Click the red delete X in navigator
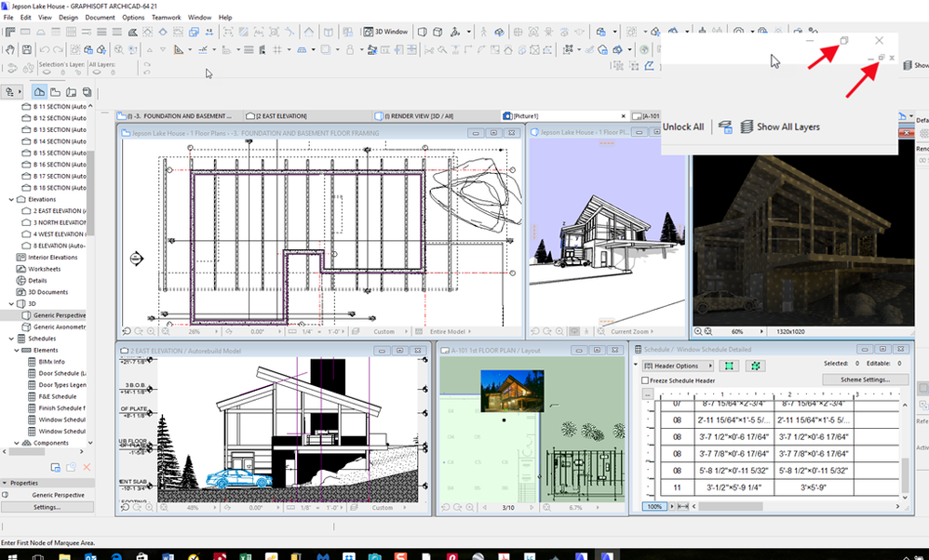 coord(87,466)
